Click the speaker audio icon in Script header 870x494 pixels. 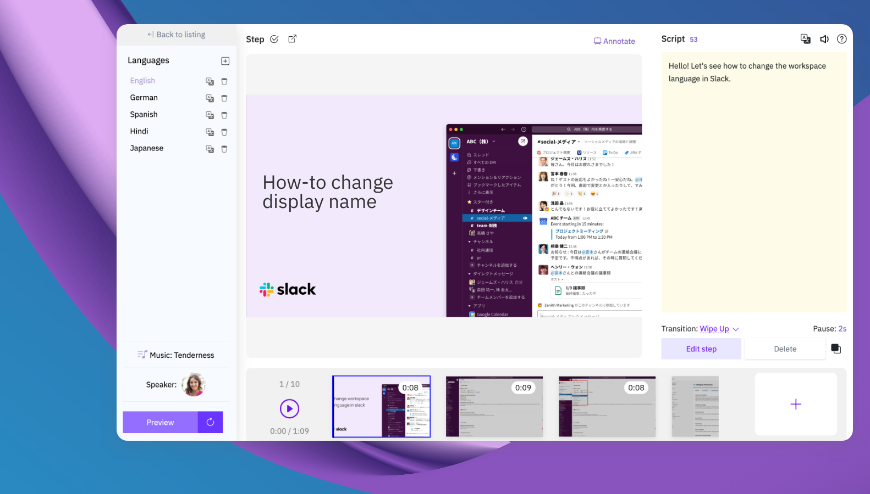pos(824,39)
